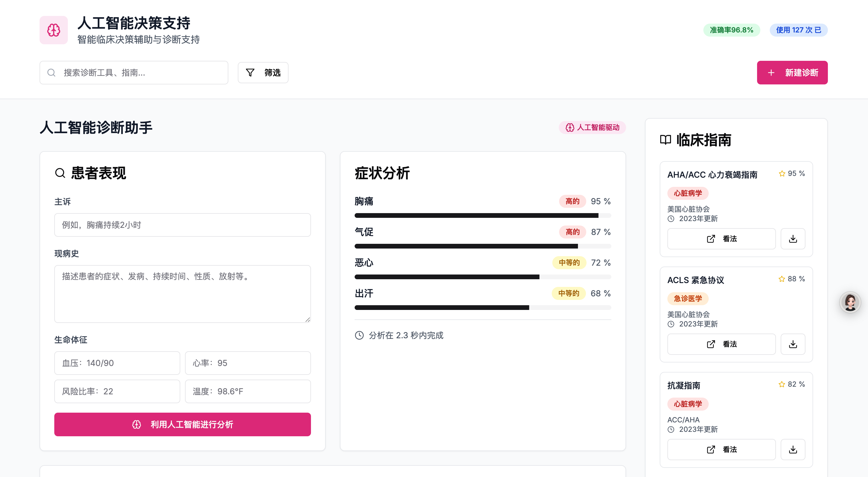Open 看法 for AHA/ACC 心力衰竭指南

pyautogui.click(x=721, y=239)
